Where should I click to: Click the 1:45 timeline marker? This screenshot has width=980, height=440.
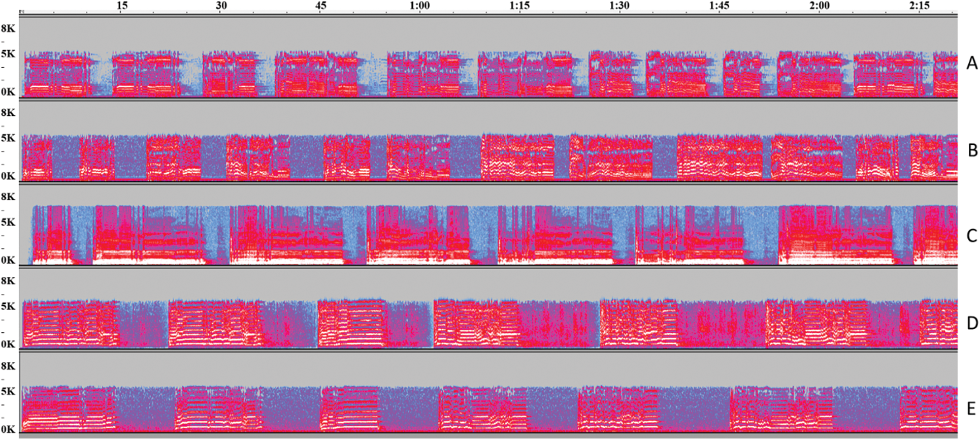(720, 6)
